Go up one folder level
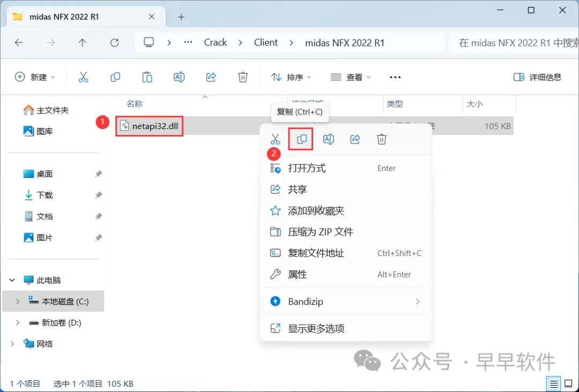Image resolution: width=579 pixels, height=392 pixels. click(x=83, y=43)
